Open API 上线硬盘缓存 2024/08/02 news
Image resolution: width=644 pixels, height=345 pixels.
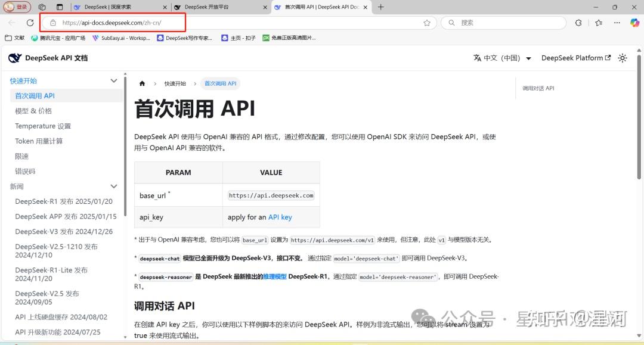(61, 317)
